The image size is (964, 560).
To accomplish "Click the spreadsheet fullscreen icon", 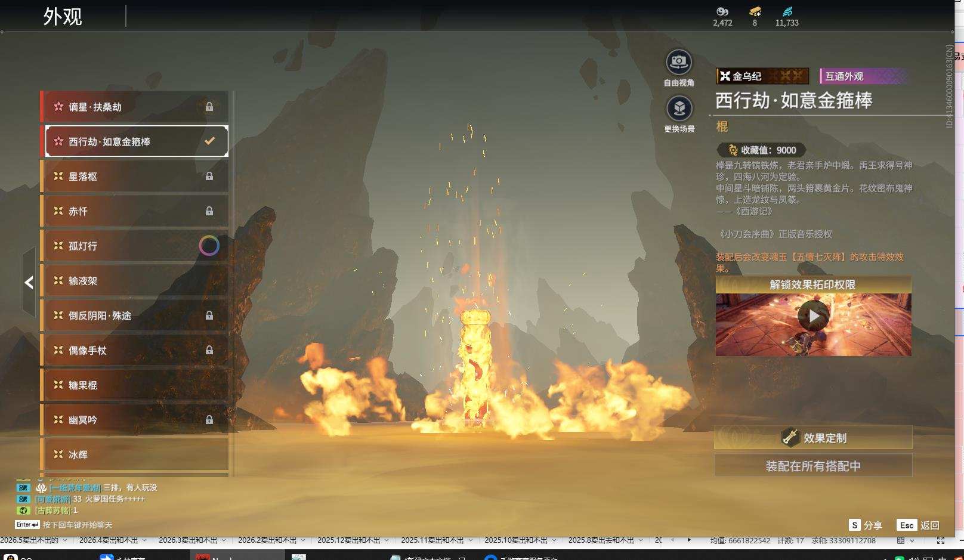I will (941, 540).
